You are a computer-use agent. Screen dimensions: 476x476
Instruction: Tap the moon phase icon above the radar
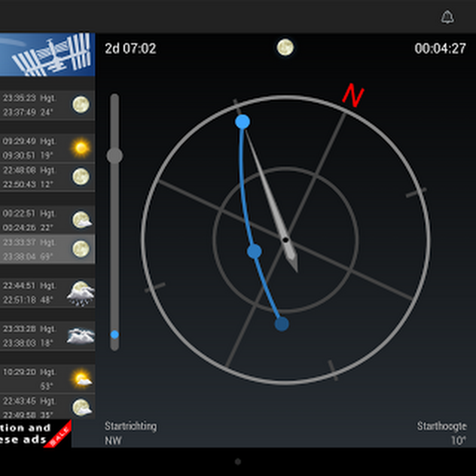click(285, 48)
